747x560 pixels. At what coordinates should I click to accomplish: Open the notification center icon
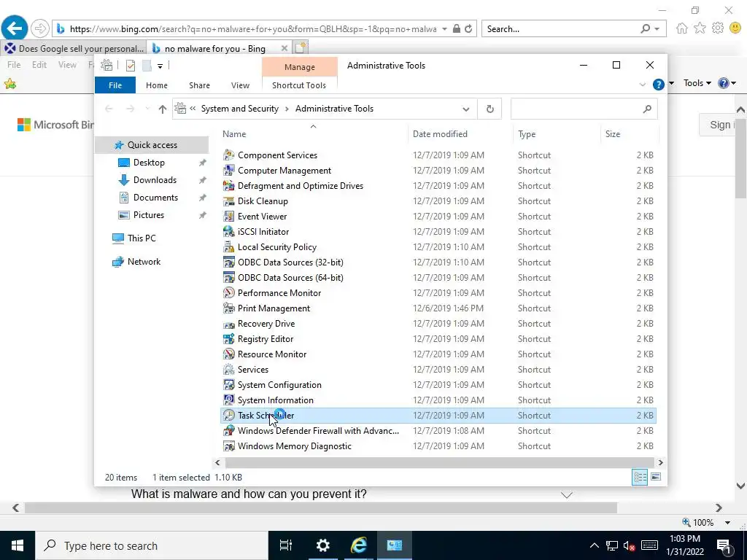pos(724,545)
